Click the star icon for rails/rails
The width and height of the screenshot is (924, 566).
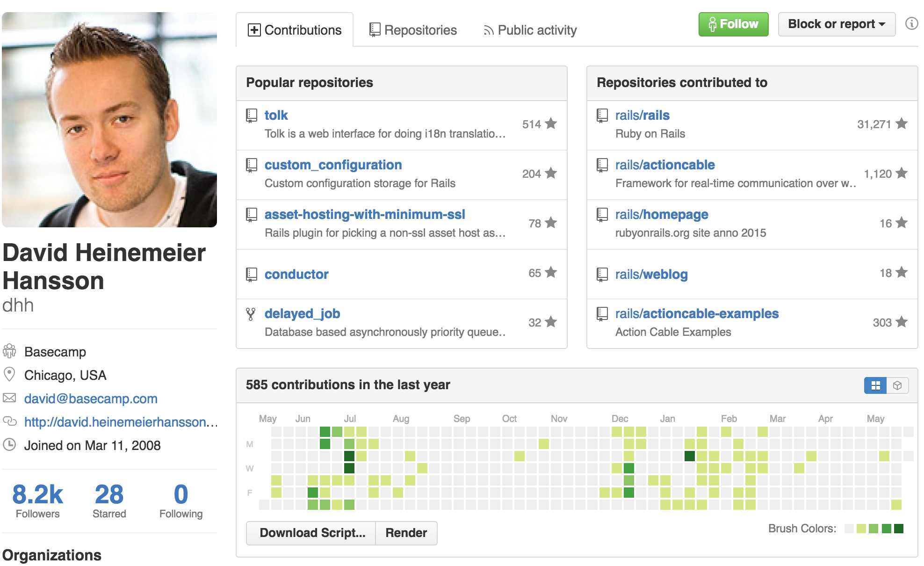[902, 123]
